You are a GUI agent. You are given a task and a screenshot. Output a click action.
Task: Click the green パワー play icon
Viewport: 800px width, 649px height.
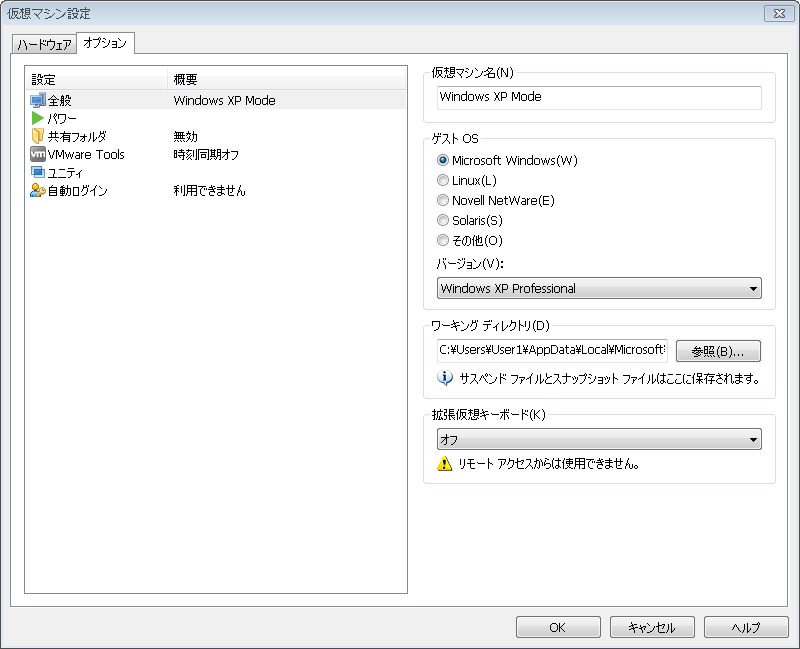[37, 118]
